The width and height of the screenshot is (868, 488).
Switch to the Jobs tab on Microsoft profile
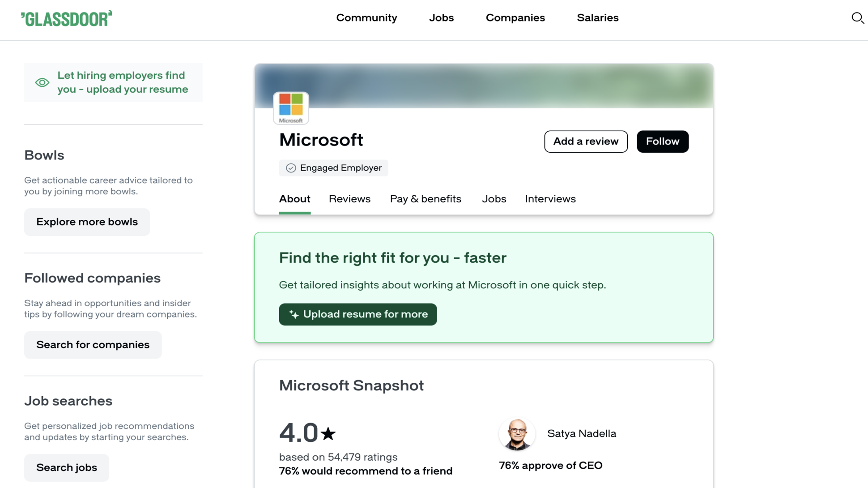[494, 199]
